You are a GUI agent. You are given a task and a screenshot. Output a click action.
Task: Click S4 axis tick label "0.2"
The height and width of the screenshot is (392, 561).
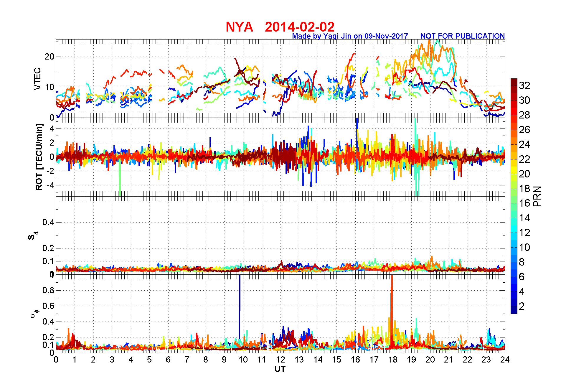click(48, 248)
